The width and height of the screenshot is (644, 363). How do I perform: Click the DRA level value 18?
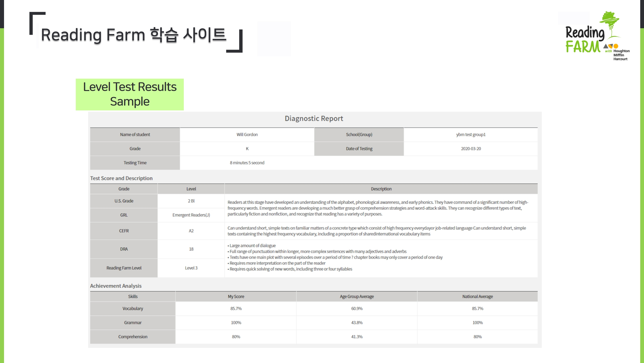coord(191,249)
